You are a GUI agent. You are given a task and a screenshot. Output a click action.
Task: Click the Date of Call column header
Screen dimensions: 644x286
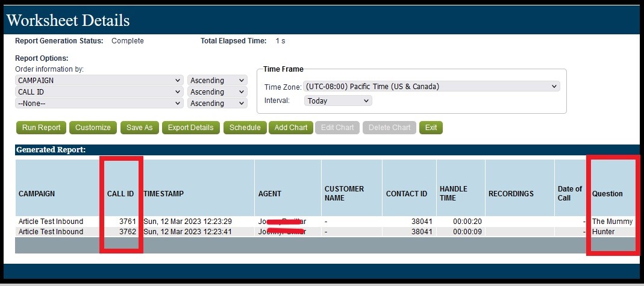pyautogui.click(x=570, y=193)
